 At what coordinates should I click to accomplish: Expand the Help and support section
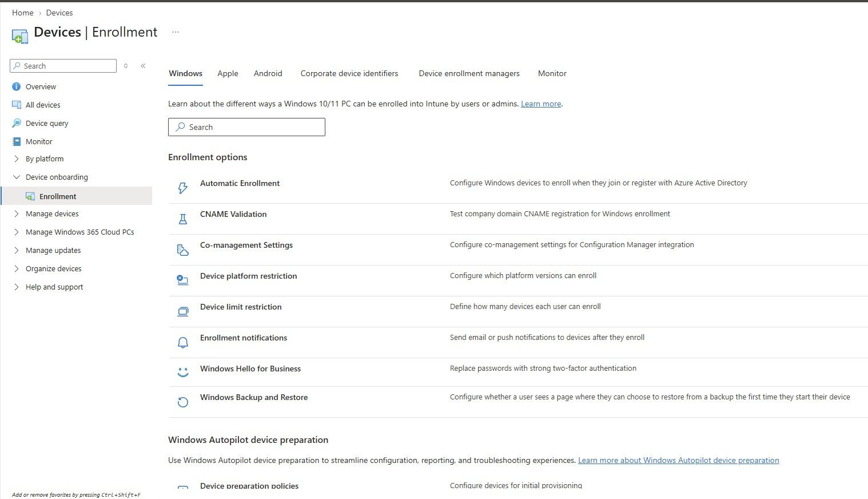17,287
